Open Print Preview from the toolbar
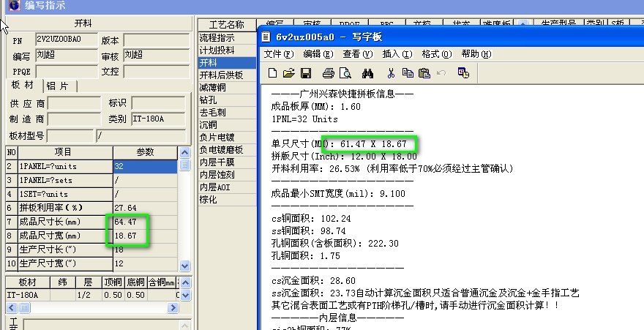 [x=345, y=73]
